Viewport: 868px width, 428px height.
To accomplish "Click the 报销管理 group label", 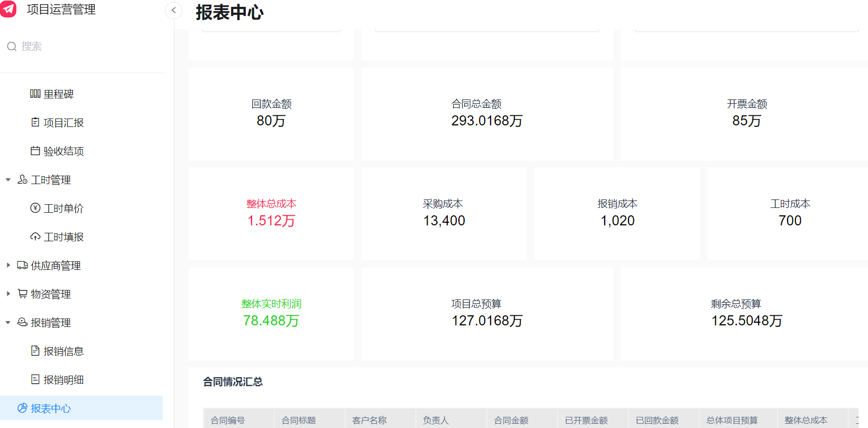I will pyautogui.click(x=51, y=323).
